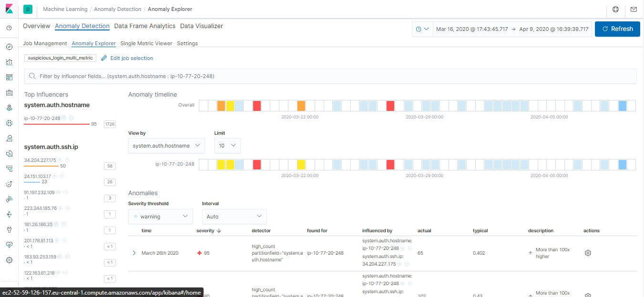The height and width of the screenshot is (297, 644).
Task: Click plus filter icon next to 34.204.227.175
Action: coord(60,160)
